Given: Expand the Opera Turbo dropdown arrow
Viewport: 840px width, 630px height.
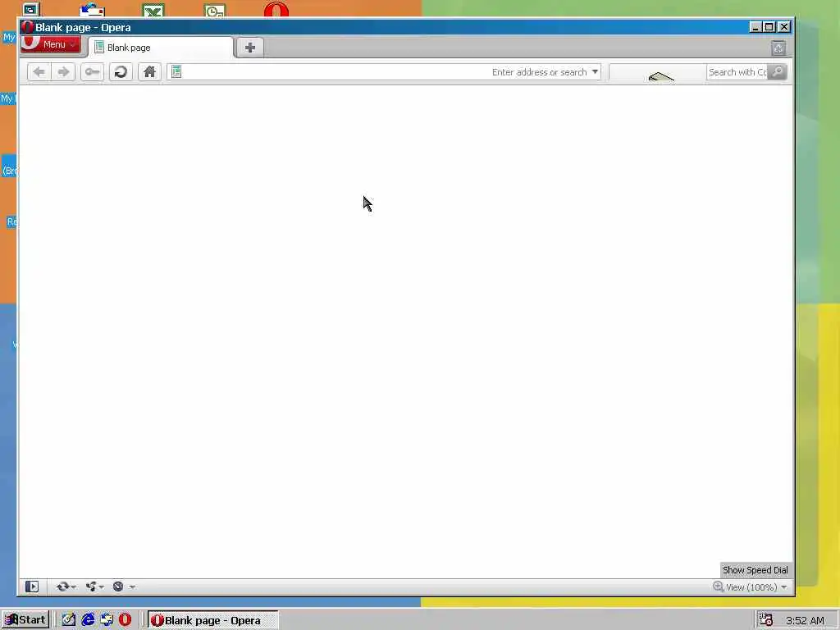Looking at the screenshot, I should 132,587.
